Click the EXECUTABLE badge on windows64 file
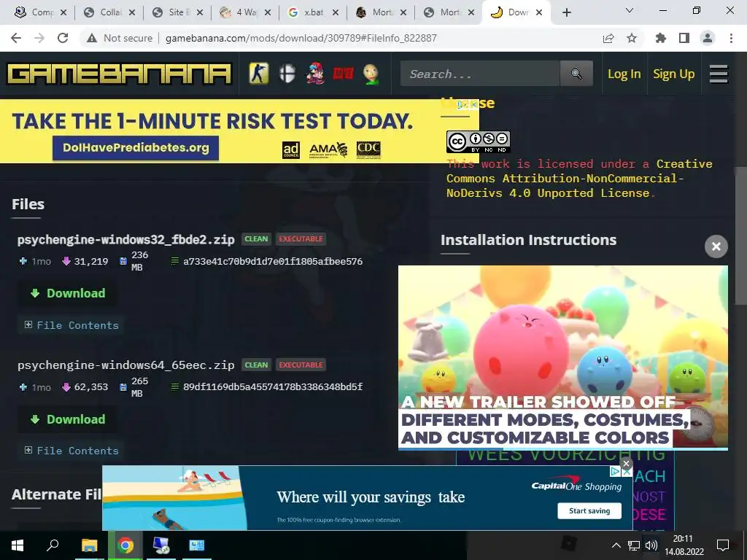Screen dimensions: 747x560 tap(301, 365)
